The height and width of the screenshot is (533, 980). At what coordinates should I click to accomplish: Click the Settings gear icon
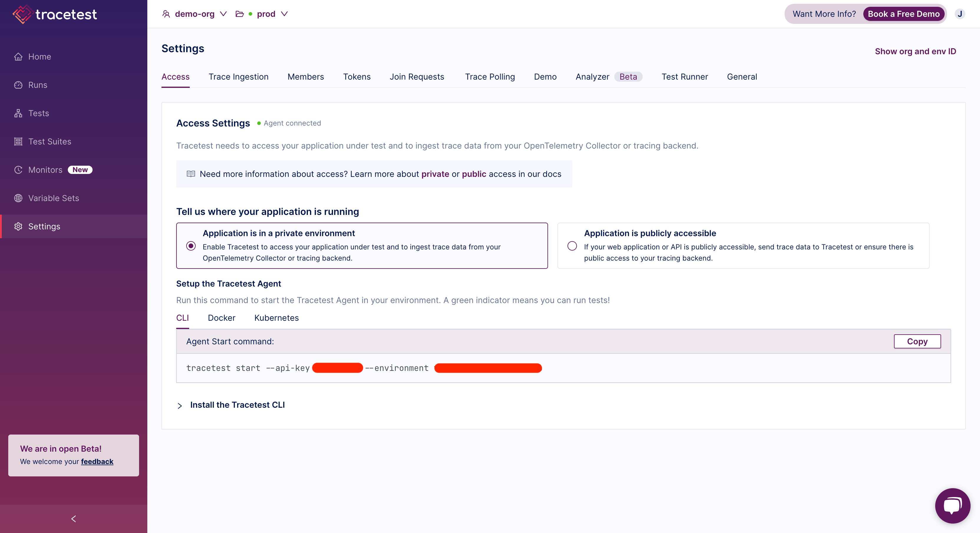18,226
